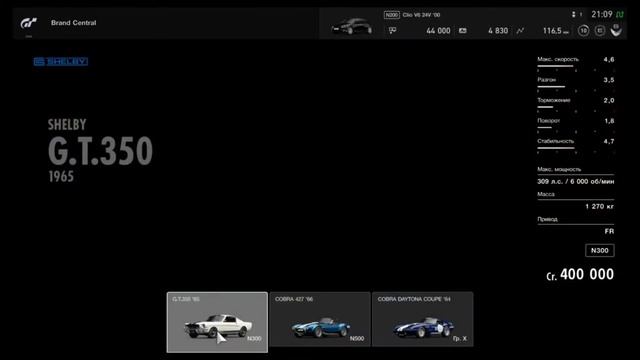Open the player profile avatar
The width and height of the screenshot is (640, 360).
pyautogui.click(x=616, y=30)
